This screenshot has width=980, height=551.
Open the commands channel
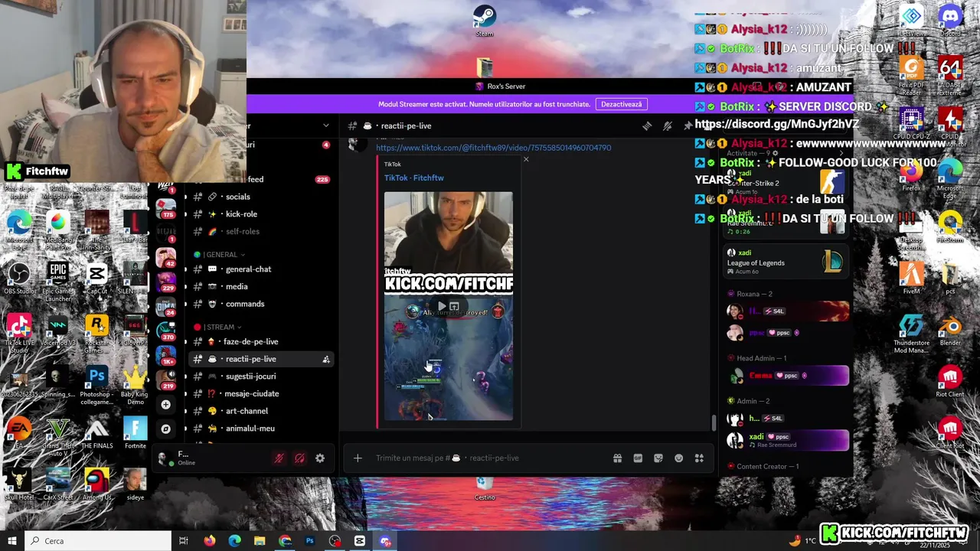260,304
